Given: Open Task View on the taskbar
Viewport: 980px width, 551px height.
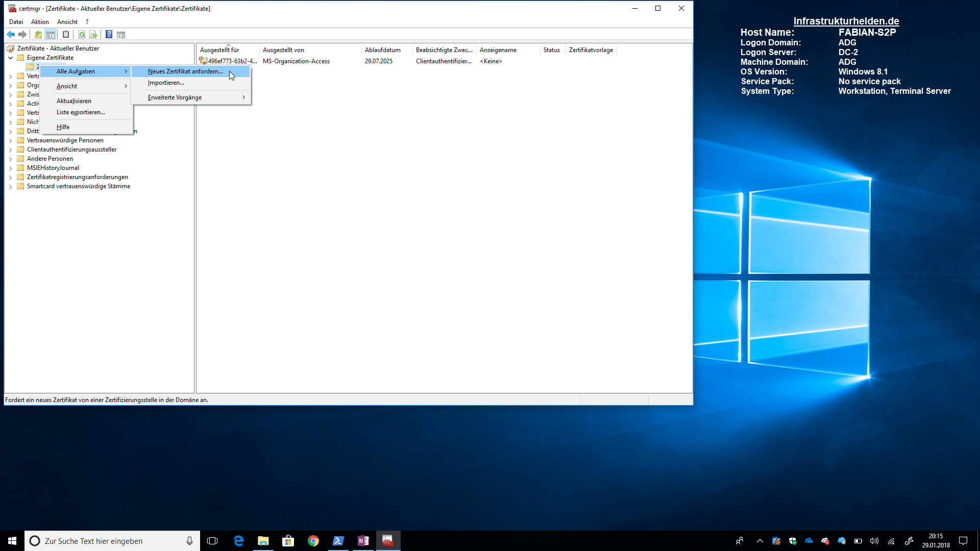Looking at the screenshot, I should [212, 541].
